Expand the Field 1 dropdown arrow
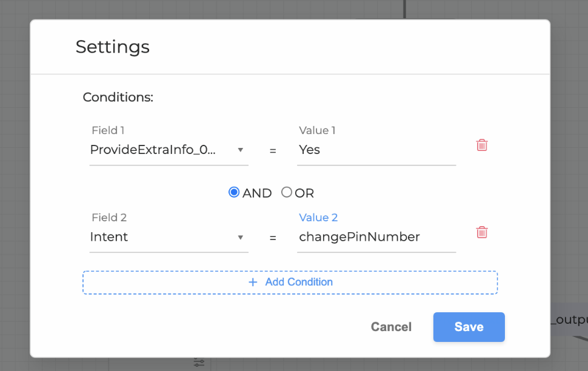 pos(241,150)
